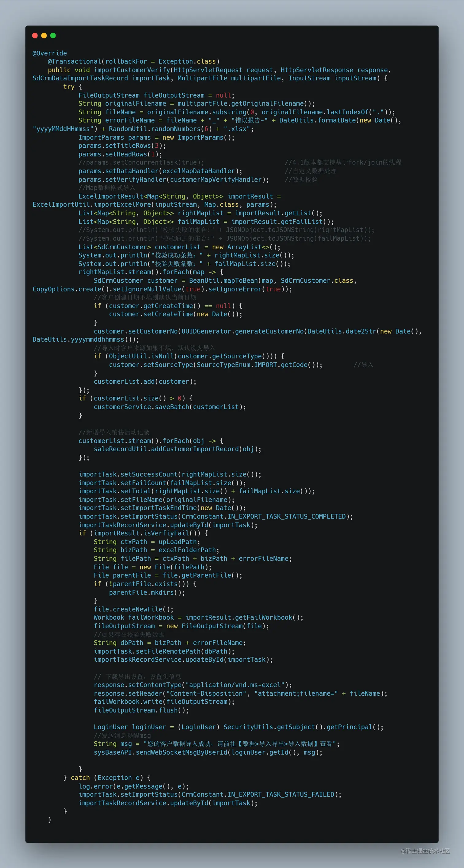
Task: Click the constant "IN_EXPORT_TASK_STATUS_FAILED"
Action: (x=281, y=794)
